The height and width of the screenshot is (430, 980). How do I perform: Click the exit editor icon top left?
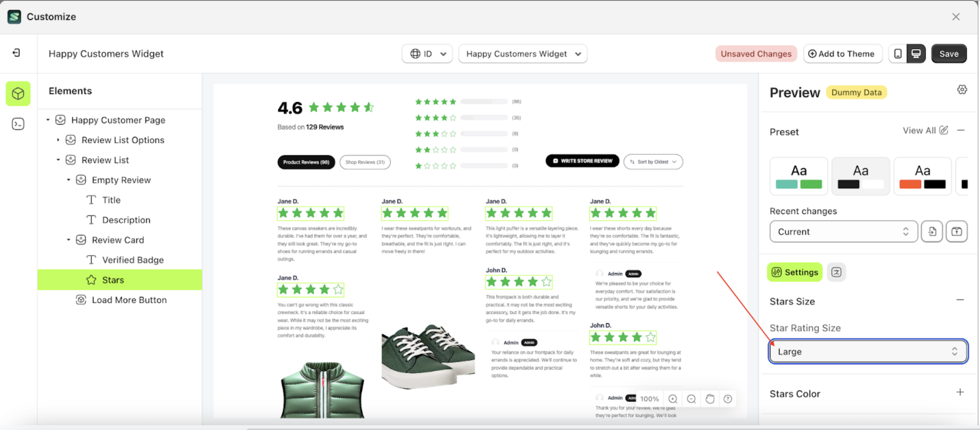point(16,53)
